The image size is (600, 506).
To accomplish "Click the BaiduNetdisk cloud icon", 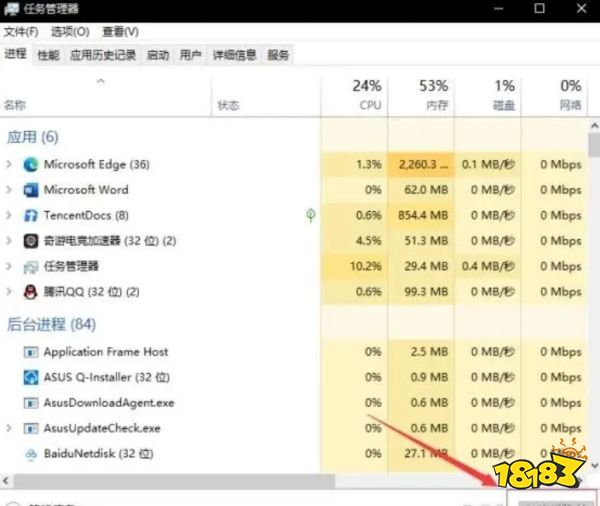I will [x=31, y=454].
